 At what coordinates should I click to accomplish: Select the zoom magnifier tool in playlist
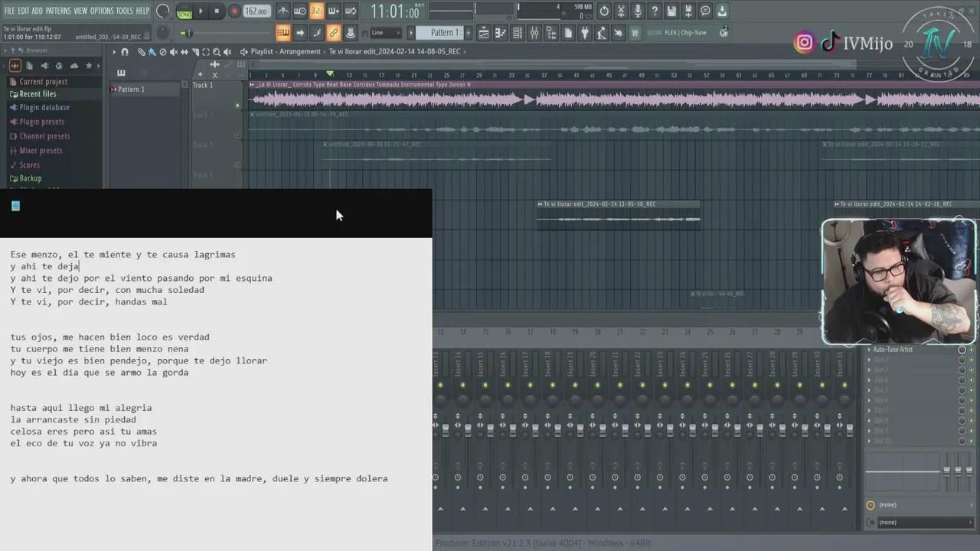[217, 52]
